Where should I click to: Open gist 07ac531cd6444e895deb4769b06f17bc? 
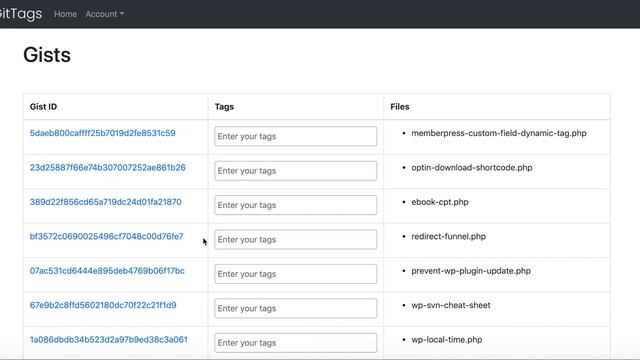click(107, 271)
